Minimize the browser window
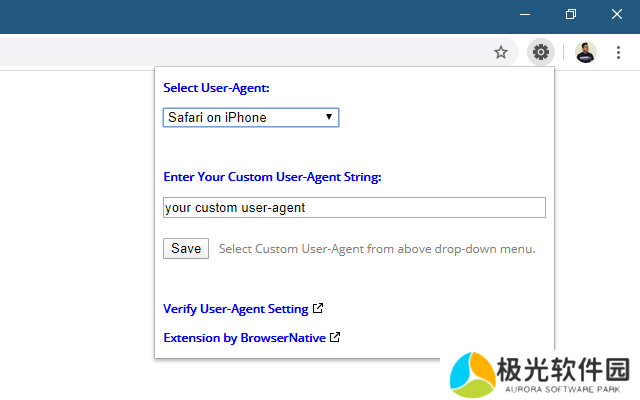The image size is (640, 400). pos(523,15)
